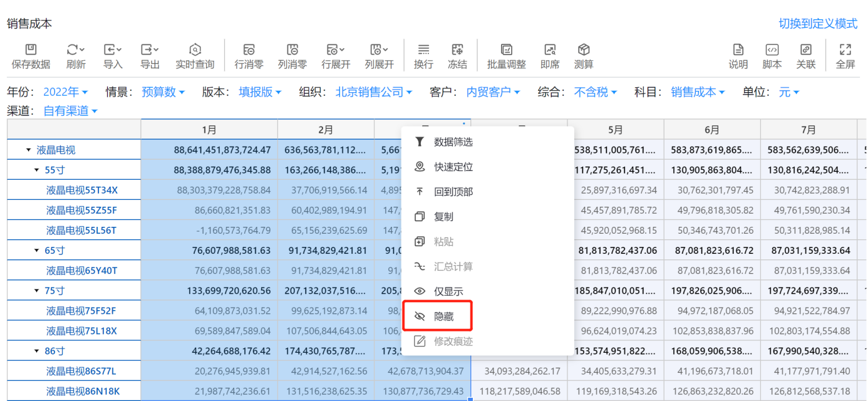The image size is (868, 401).
Task: Open the 渠道 自有渠道 dropdown
Action: point(71,112)
